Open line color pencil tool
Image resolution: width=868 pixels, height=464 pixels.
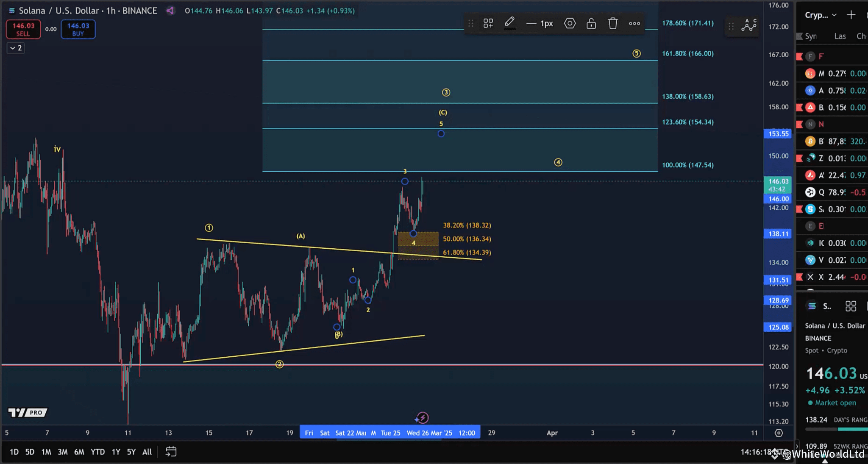(x=509, y=23)
